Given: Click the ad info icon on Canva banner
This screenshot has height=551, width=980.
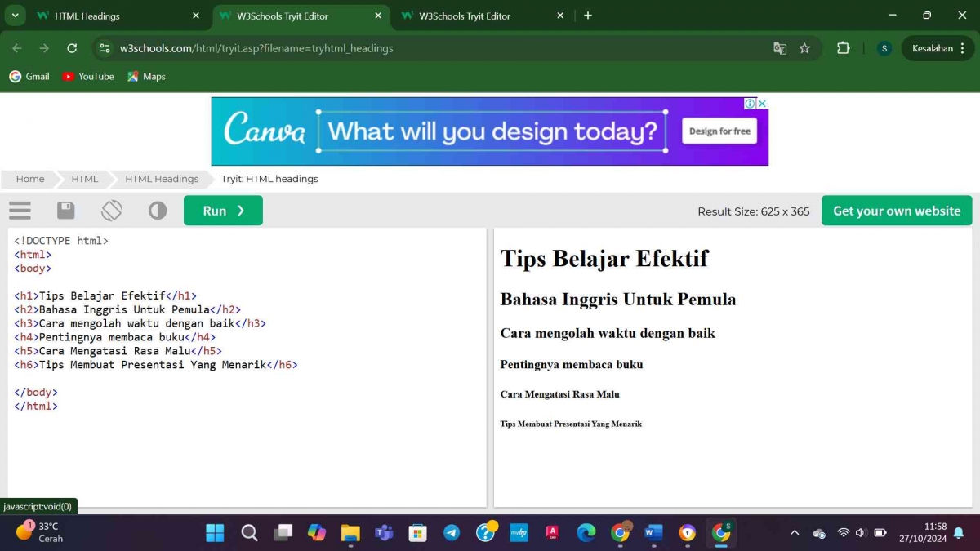Looking at the screenshot, I should coord(750,104).
